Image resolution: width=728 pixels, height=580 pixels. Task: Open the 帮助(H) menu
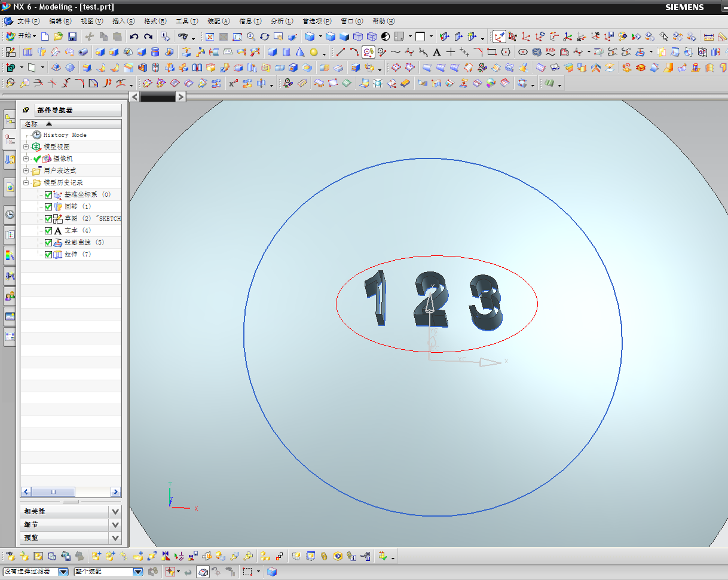click(x=384, y=22)
